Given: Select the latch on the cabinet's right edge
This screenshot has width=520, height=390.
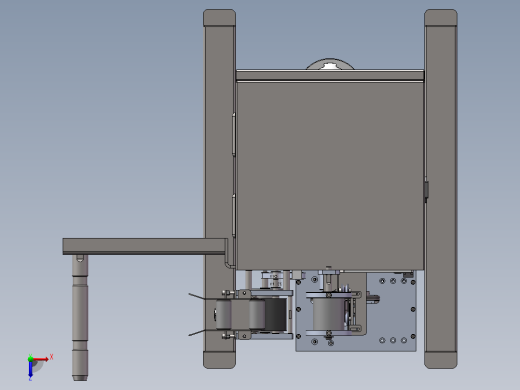Looking at the screenshot, I should click(426, 190).
